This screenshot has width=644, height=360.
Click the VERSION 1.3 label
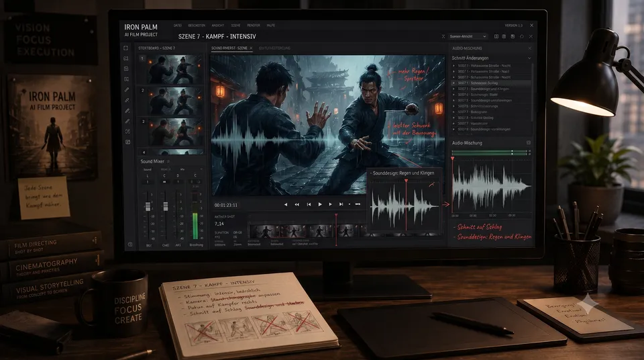coord(513,26)
